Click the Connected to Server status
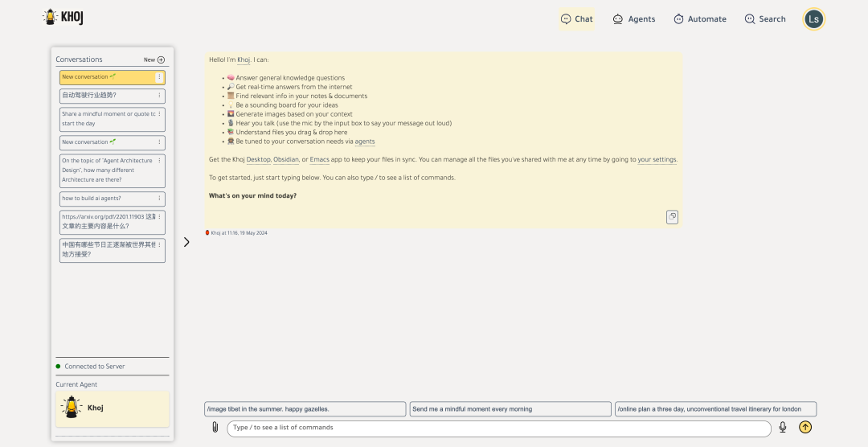Image resolution: width=868 pixels, height=447 pixels. [x=94, y=367]
